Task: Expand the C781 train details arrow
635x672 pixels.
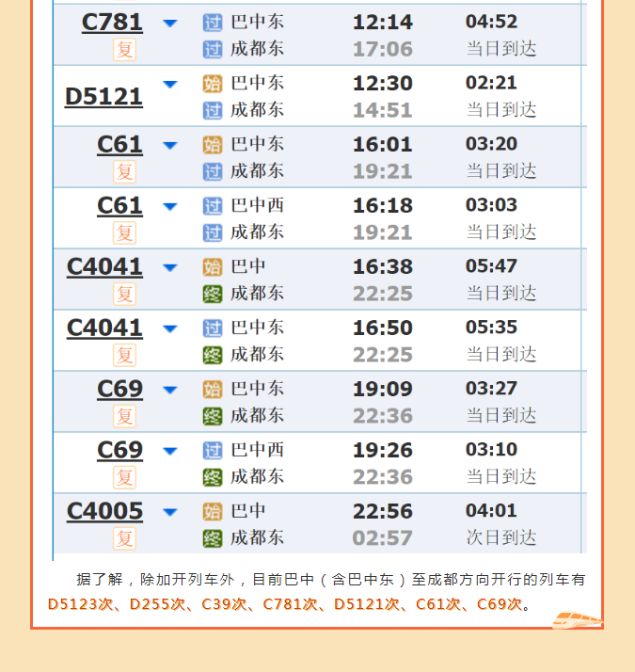Action: coord(170,24)
